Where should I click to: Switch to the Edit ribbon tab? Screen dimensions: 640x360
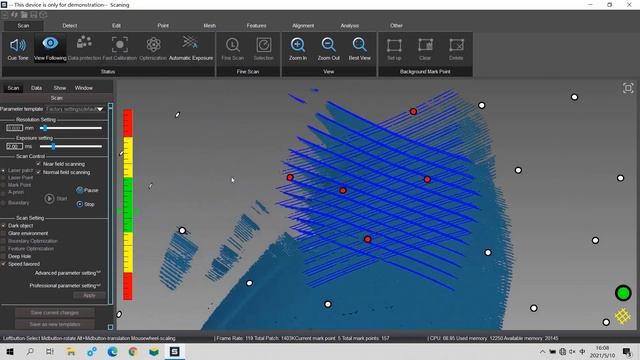[116, 25]
